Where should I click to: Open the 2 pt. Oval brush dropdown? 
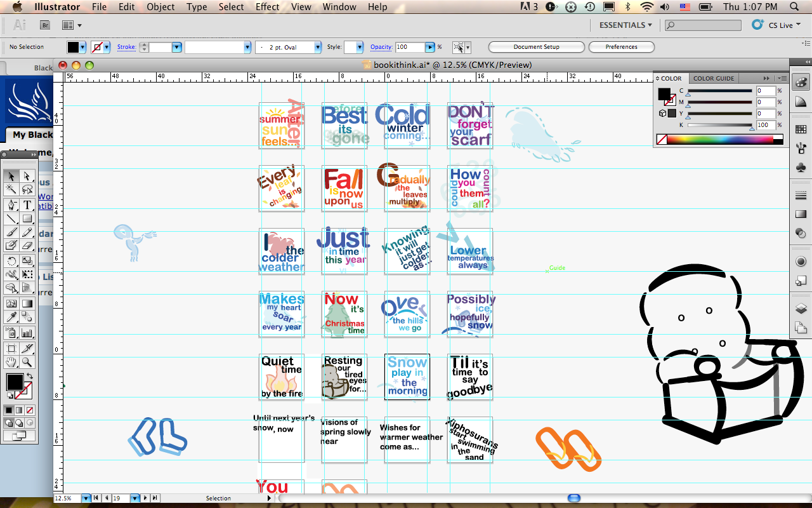click(x=318, y=47)
